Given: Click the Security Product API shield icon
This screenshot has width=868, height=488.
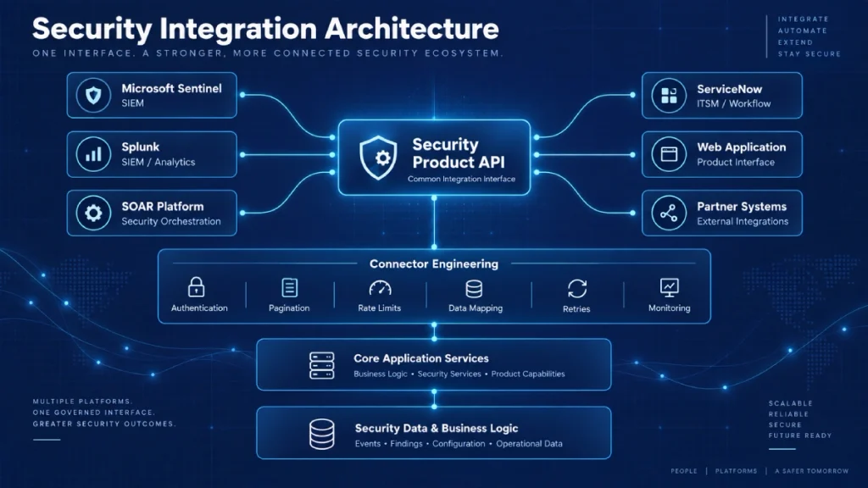Looking at the screenshot, I should (378, 158).
